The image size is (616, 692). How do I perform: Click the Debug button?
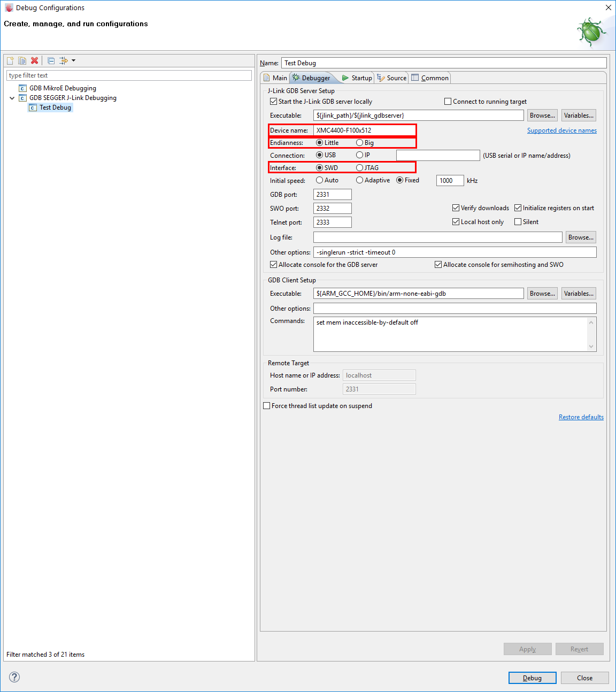532,678
